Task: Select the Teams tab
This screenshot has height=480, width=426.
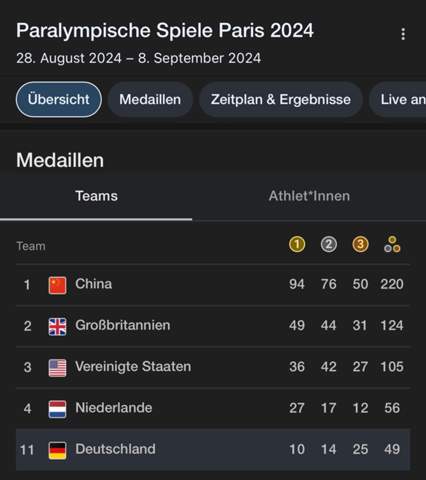Action: 96,196
